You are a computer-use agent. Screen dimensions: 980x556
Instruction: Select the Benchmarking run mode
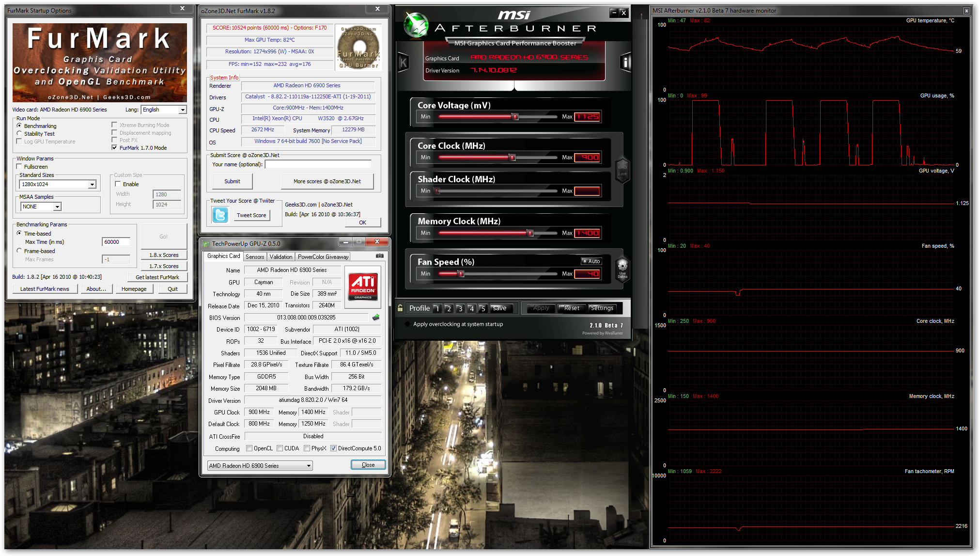click(x=19, y=126)
